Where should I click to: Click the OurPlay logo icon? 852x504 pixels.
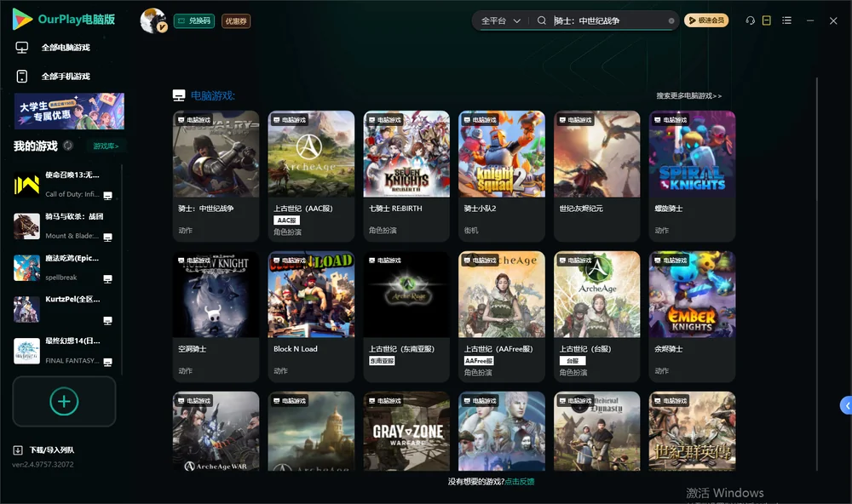pyautogui.click(x=22, y=19)
